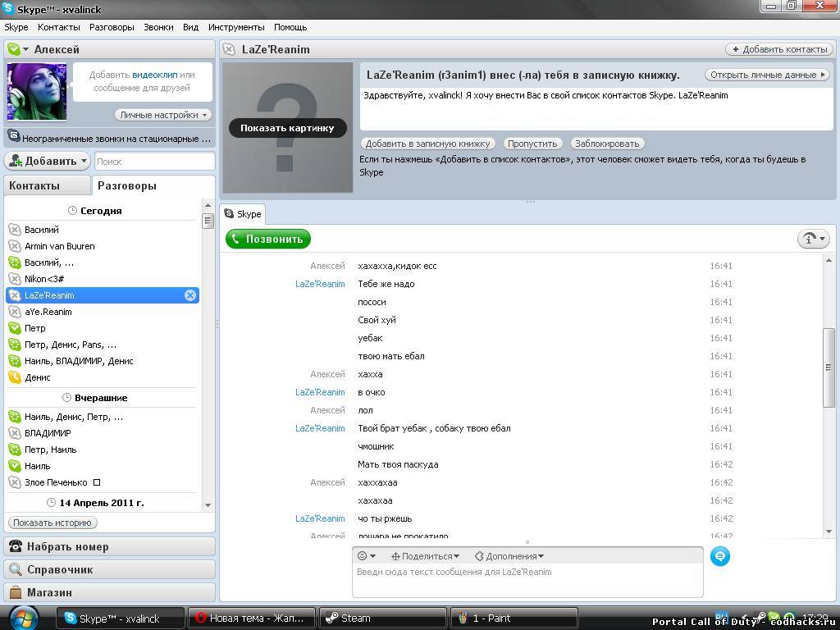The image size is (840, 630).
Task: Open the Вид menu
Action: click(190, 27)
